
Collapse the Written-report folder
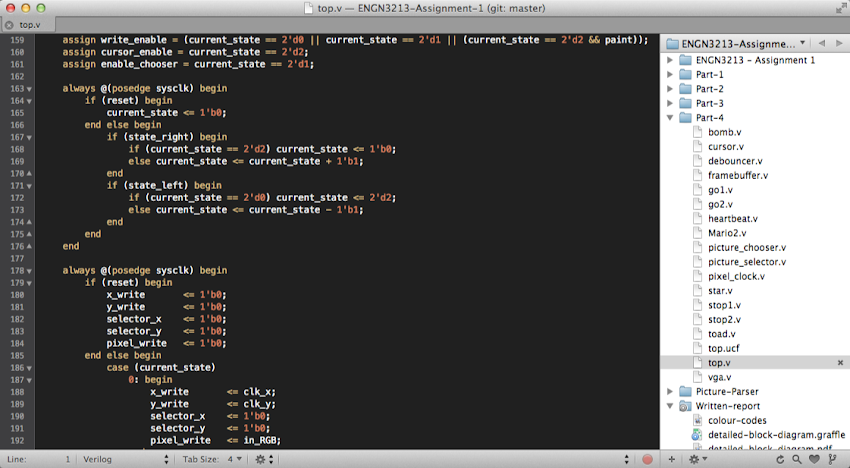(670, 406)
